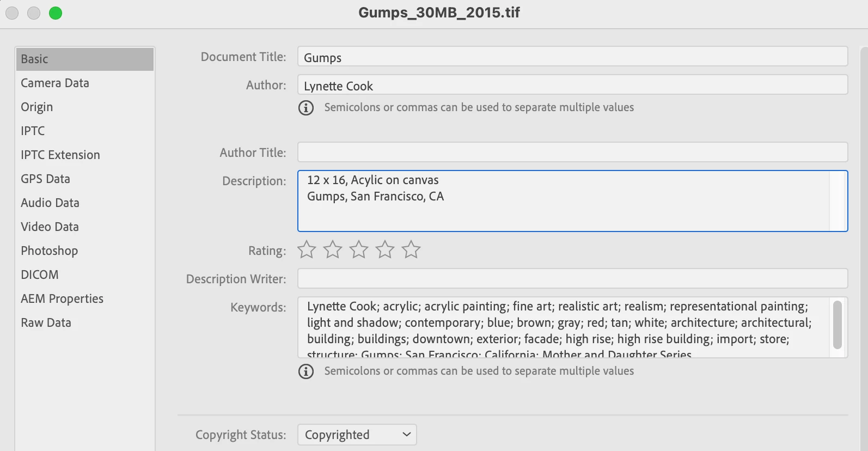Switch to AEM Properties section
Viewport: 868px width, 451px height.
point(85,298)
